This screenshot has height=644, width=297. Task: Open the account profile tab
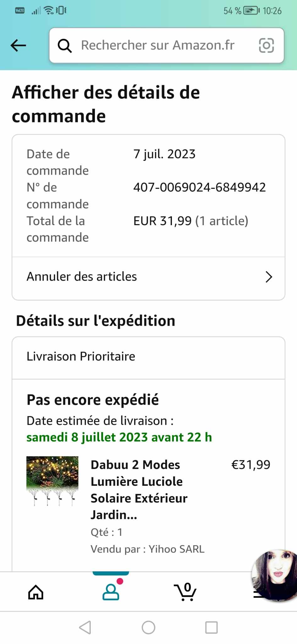click(111, 592)
